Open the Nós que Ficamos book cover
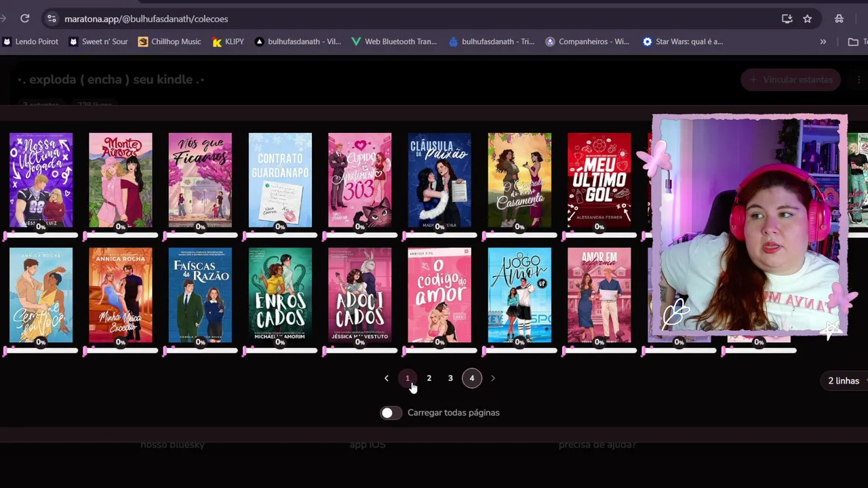This screenshot has width=868, height=488. [200, 180]
